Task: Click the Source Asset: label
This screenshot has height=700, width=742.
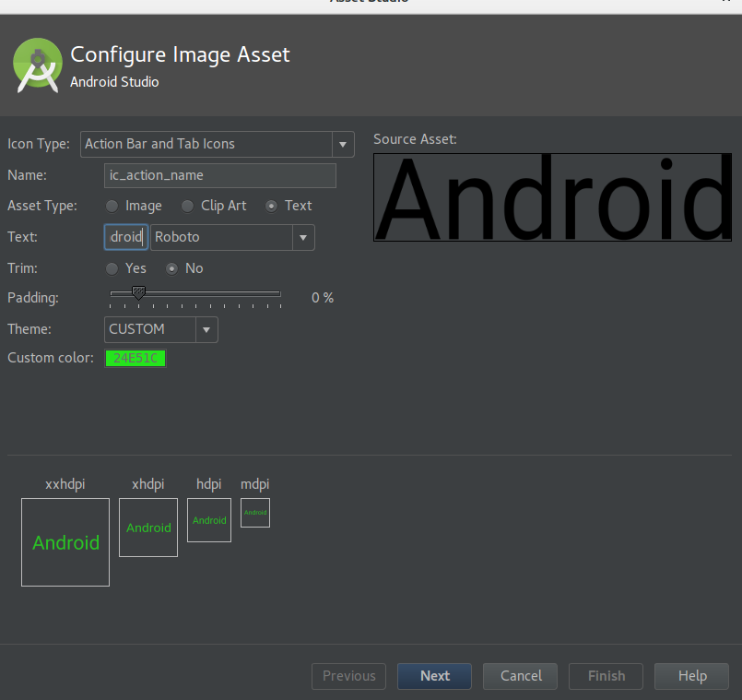Action: (415, 139)
